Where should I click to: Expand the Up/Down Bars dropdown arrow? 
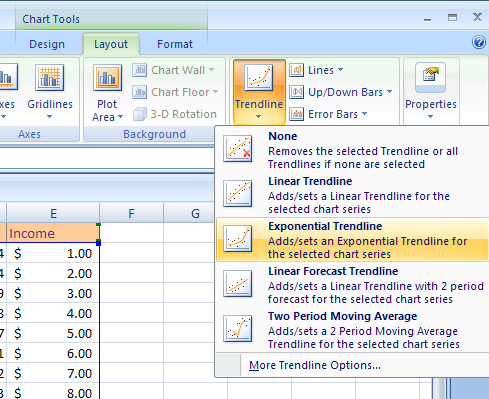[x=390, y=91]
